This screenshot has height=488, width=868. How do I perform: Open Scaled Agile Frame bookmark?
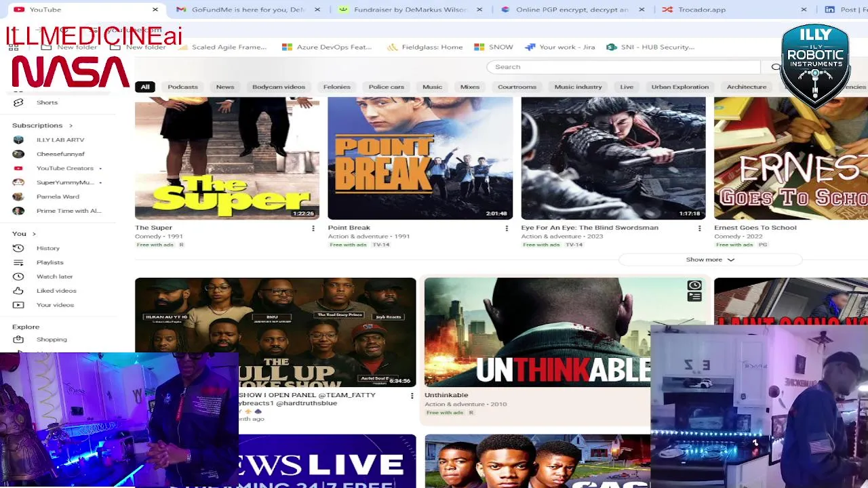pos(223,47)
